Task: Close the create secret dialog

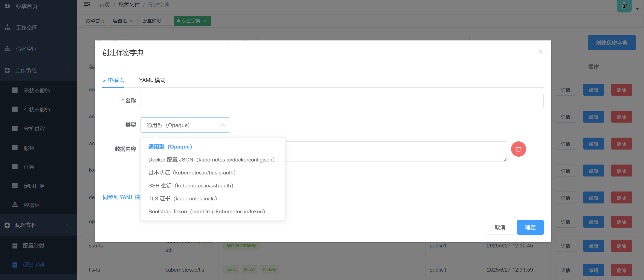Action: click(540, 52)
